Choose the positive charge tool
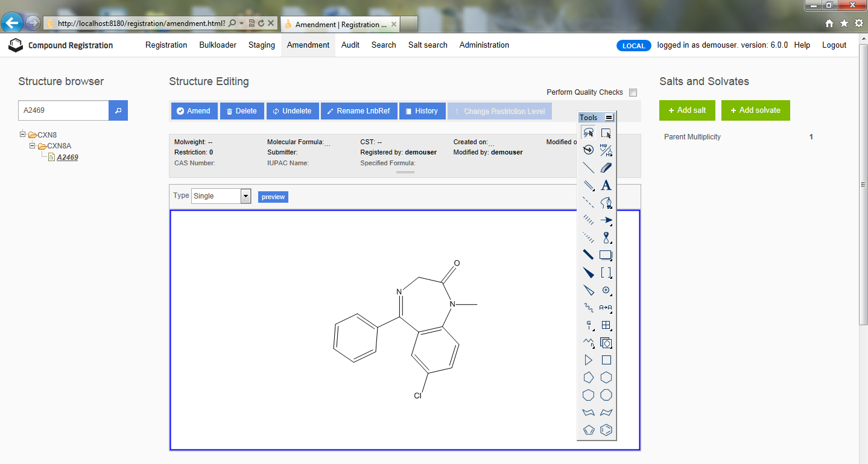 pos(606,290)
